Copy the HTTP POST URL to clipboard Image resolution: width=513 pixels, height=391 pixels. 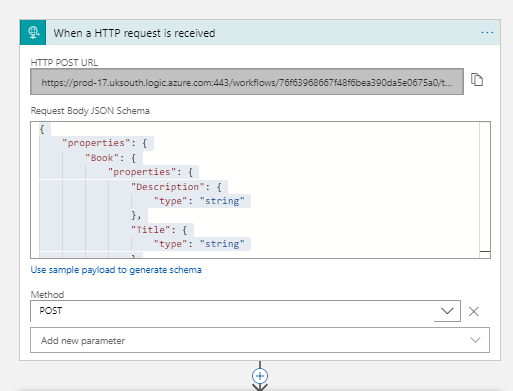coord(477,80)
